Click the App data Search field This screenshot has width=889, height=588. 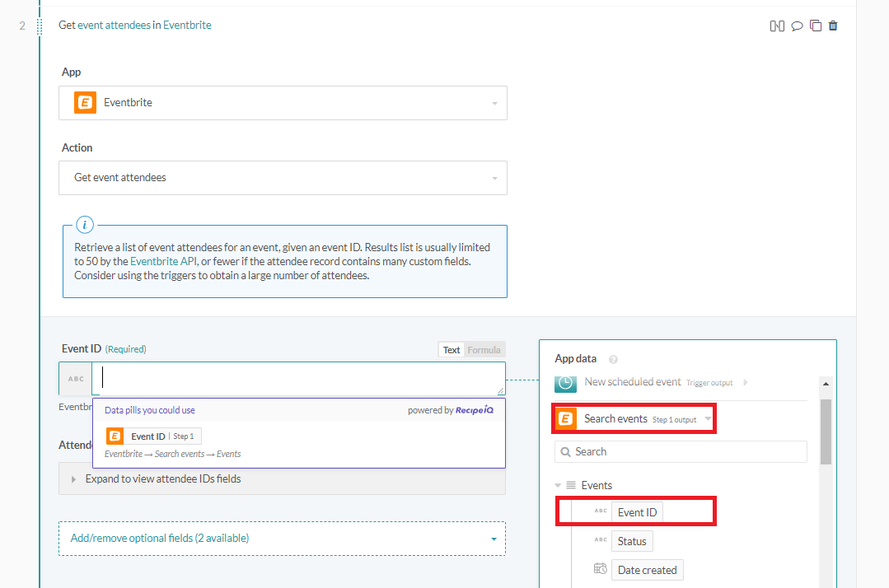[681, 451]
